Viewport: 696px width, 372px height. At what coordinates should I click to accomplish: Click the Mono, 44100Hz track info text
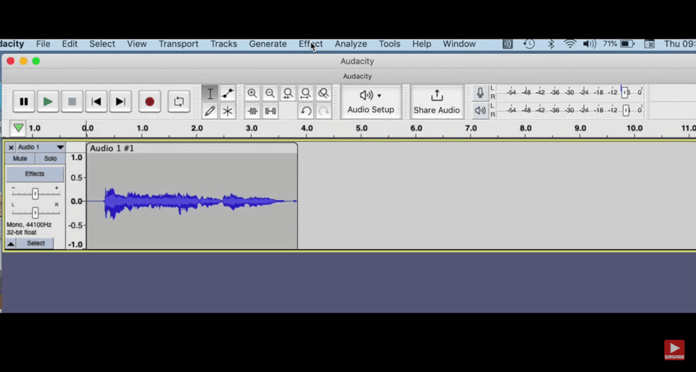29,225
